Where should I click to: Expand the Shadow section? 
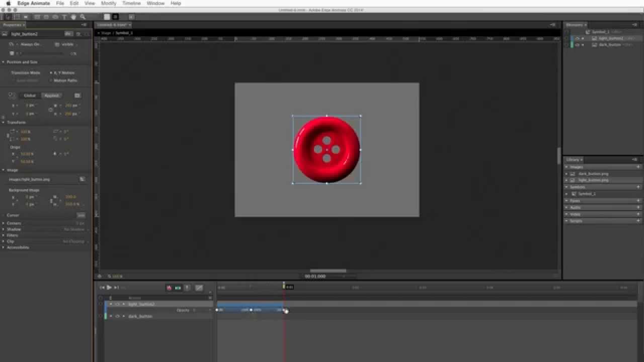click(x=4, y=229)
